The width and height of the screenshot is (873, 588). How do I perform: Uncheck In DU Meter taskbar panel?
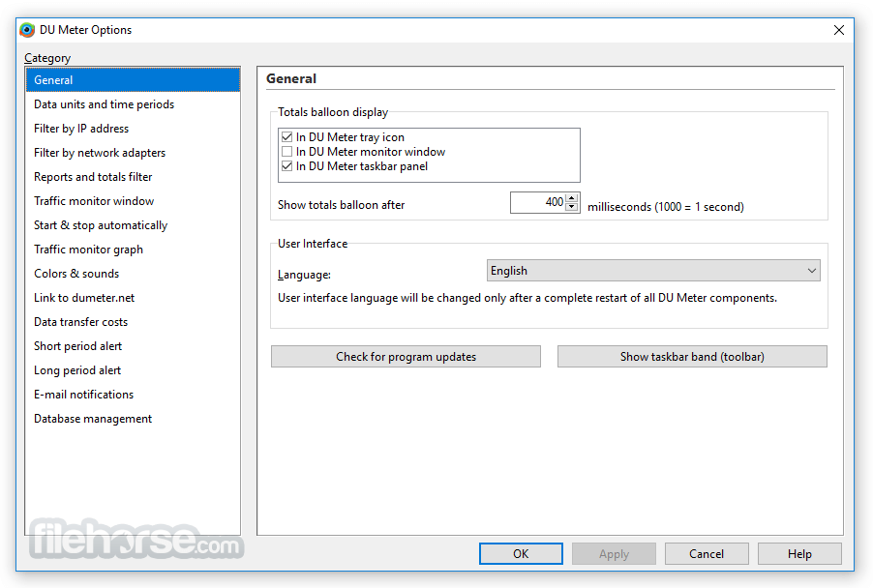pos(287,165)
